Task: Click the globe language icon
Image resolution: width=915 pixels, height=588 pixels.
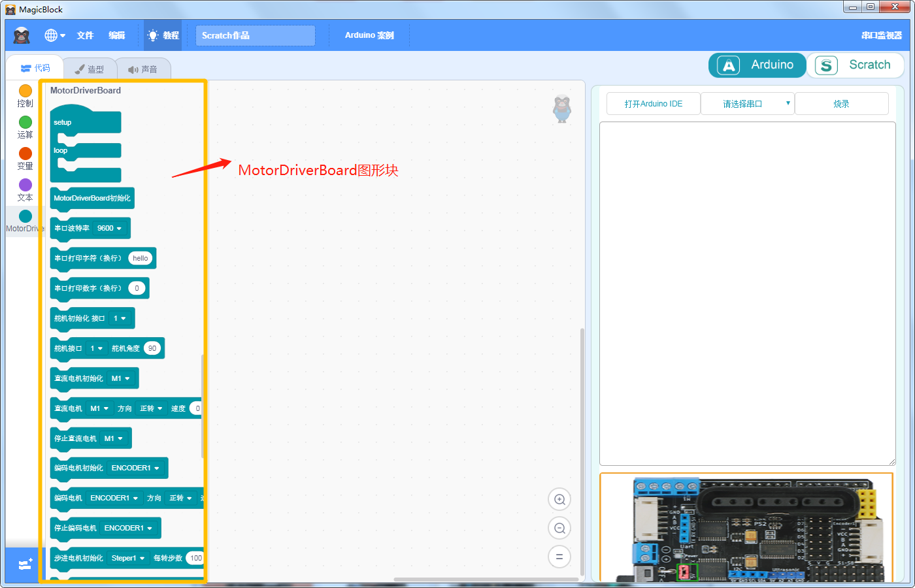Action: (x=51, y=35)
